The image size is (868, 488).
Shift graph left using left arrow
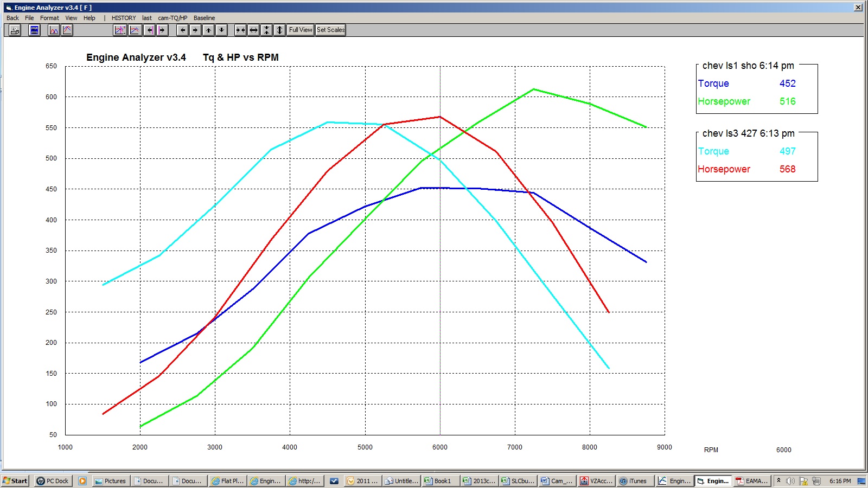pyautogui.click(x=183, y=30)
